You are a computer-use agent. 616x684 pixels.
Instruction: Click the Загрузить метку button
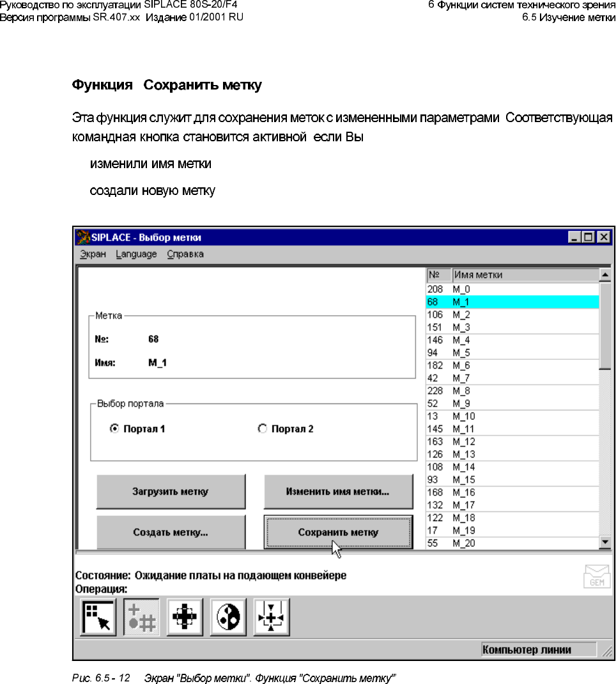tap(171, 492)
